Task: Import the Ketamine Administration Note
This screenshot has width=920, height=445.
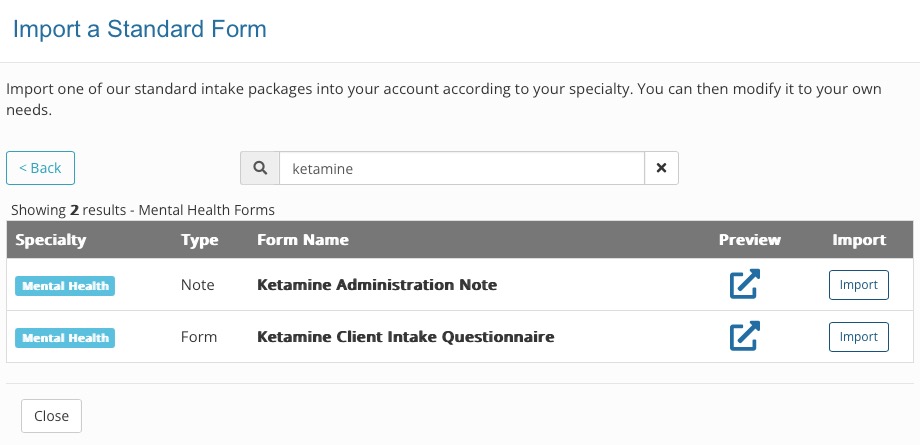Action: pyautogui.click(x=858, y=285)
